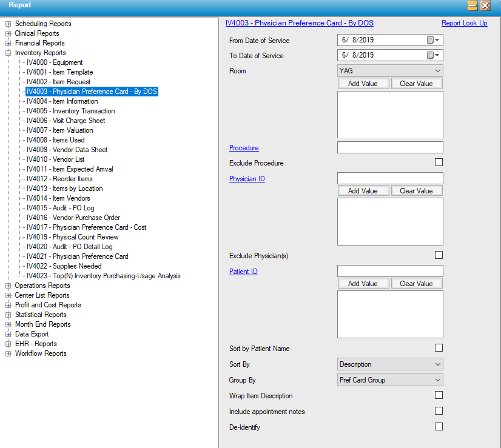Viewport: 501px width, 448px height.
Task: Enable the Exclude Procedure checkbox
Action: [x=439, y=162]
